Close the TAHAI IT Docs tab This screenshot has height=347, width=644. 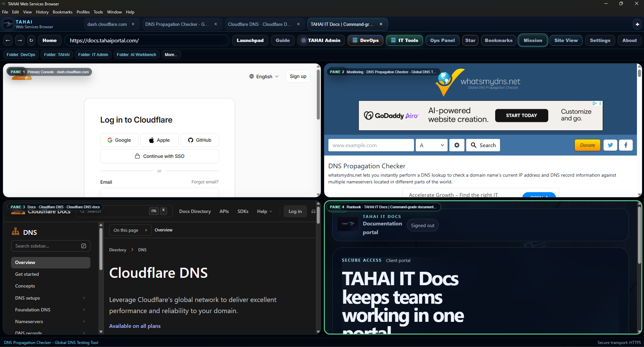381,24
